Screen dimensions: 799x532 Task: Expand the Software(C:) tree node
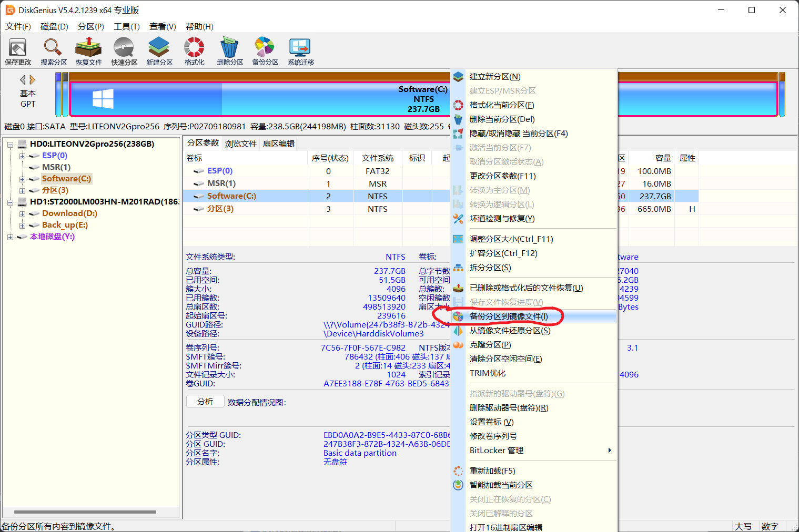click(22, 179)
